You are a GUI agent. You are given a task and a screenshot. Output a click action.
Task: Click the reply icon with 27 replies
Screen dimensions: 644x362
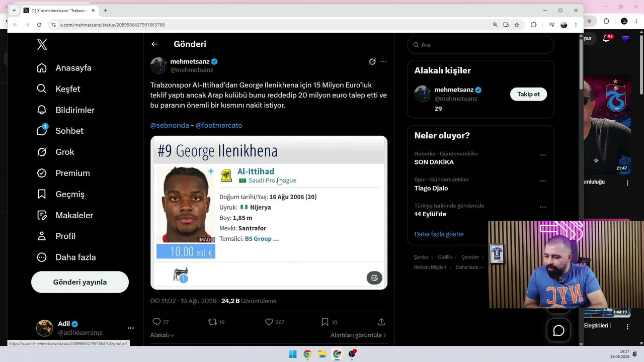(x=156, y=322)
